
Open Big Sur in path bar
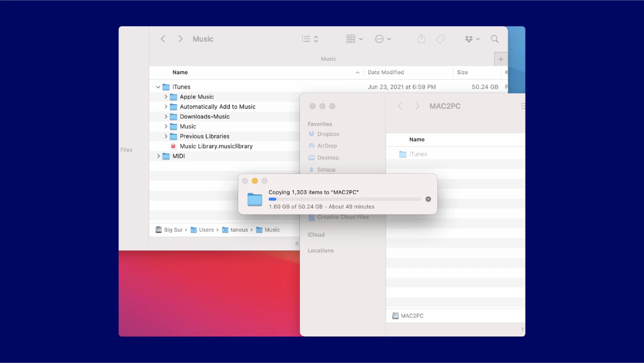pos(169,230)
